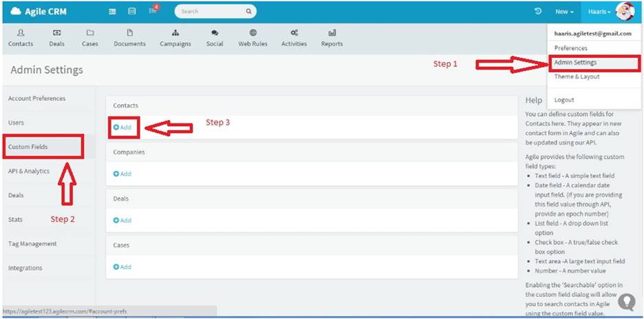This screenshot has width=644, height=319.
Task: Add a custom field under Contacts
Action: (x=122, y=127)
